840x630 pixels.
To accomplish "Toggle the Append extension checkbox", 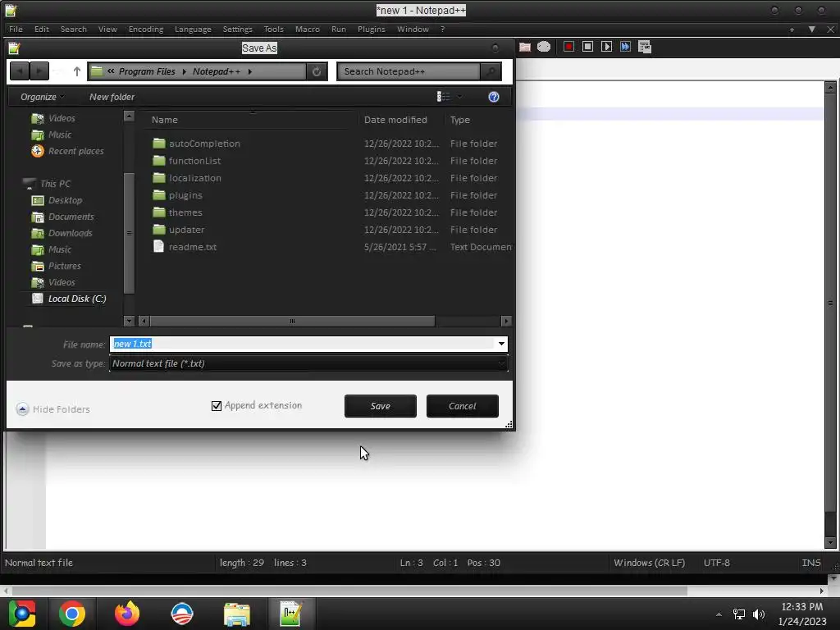I will [217, 406].
